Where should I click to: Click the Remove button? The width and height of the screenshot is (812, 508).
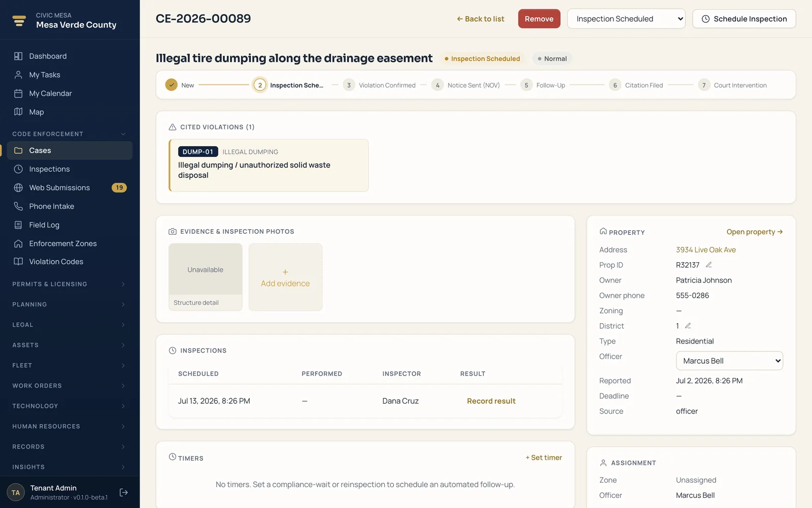[539, 19]
